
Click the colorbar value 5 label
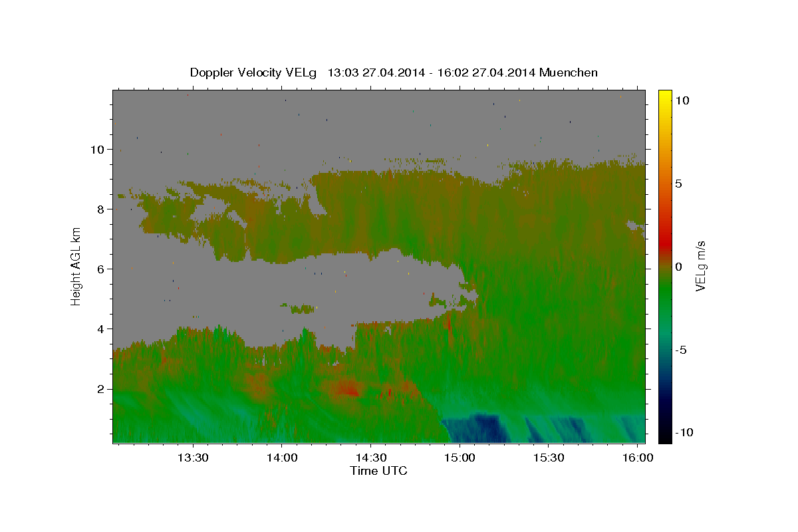678,184
